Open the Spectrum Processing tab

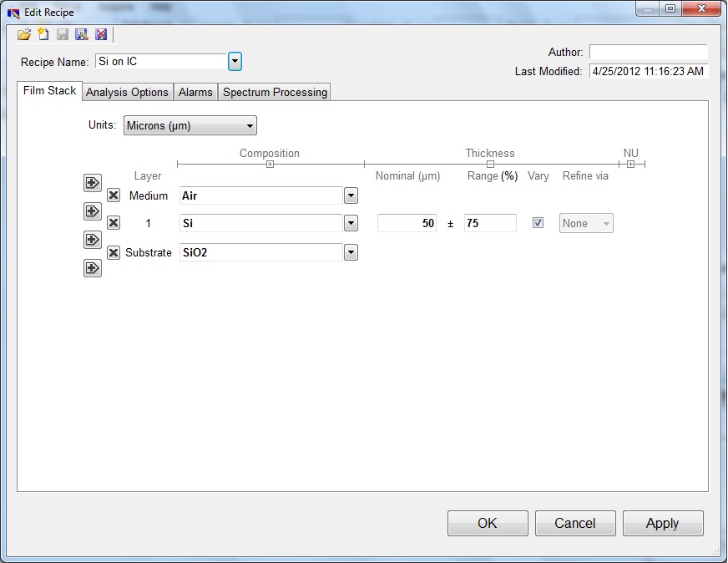click(x=275, y=92)
